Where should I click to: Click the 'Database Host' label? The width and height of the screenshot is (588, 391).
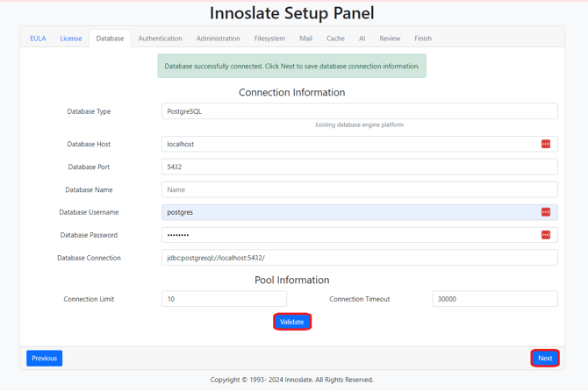[x=89, y=144]
